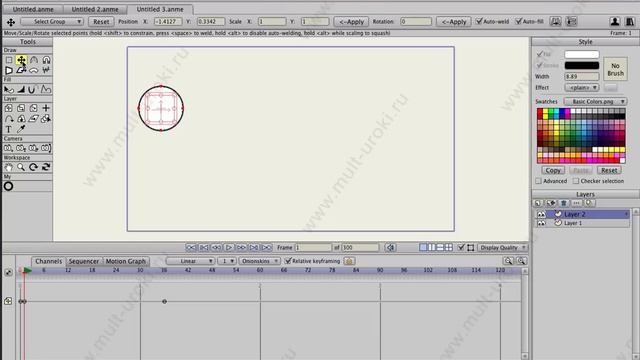The height and width of the screenshot is (360, 640).
Task: Select the Track Camera tool
Action: (x=9, y=148)
